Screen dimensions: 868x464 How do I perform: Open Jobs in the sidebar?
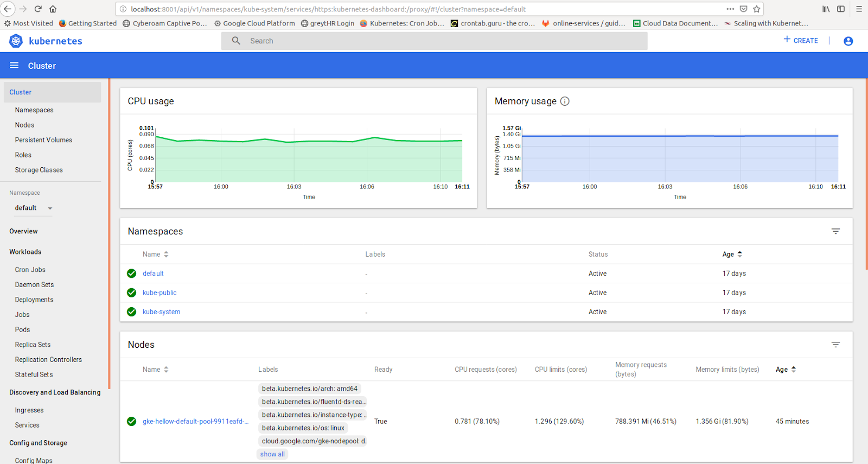tap(22, 314)
